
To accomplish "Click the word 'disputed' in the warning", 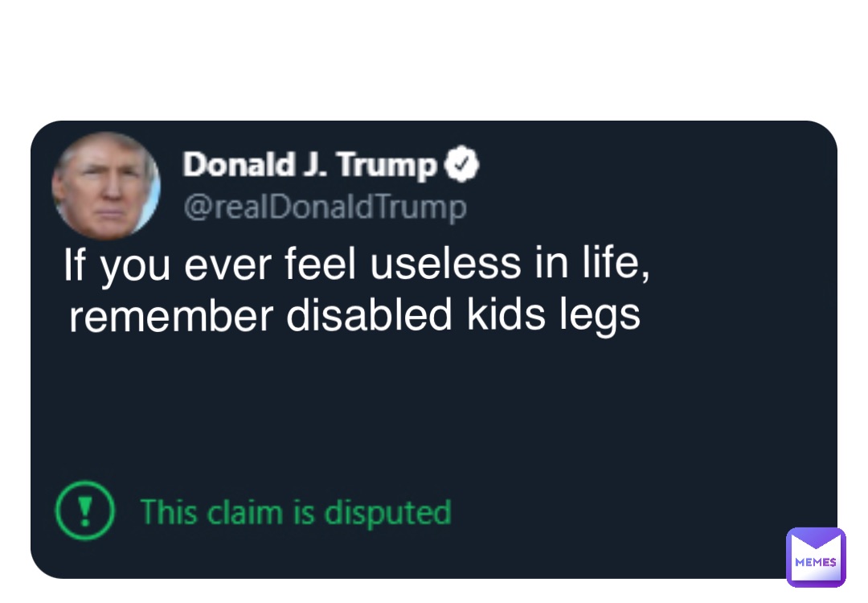I will [x=397, y=511].
